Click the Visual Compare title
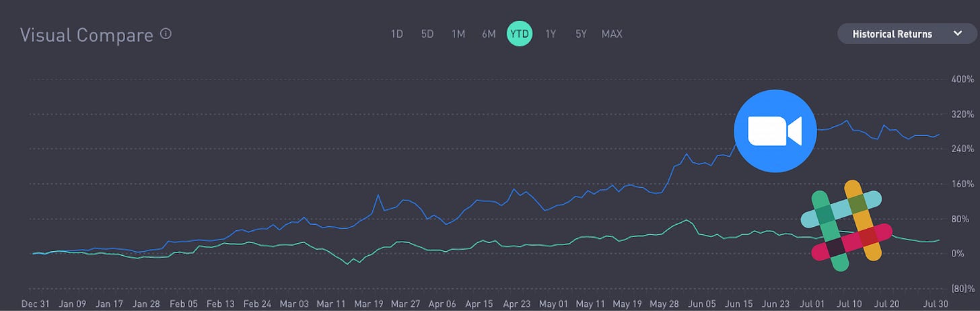This screenshot has width=980, height=311. click(x=87, y=35)
